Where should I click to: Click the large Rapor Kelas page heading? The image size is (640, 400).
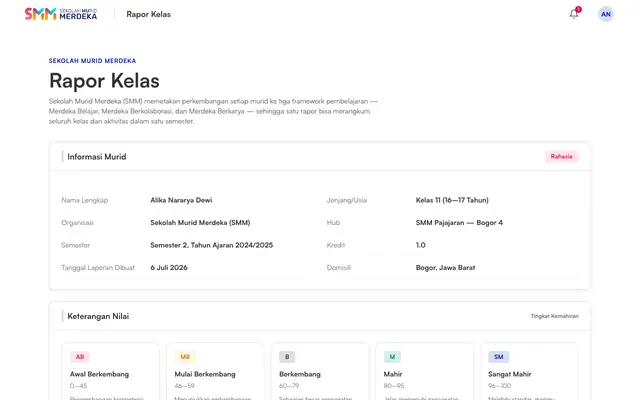click(x=104, y=80)
